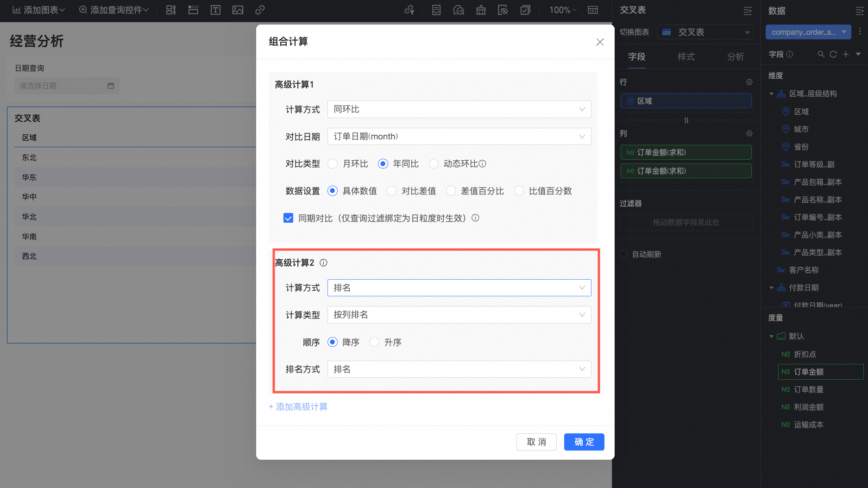Open the 计算类型 按列排名 dropdown

pos(459,315)
